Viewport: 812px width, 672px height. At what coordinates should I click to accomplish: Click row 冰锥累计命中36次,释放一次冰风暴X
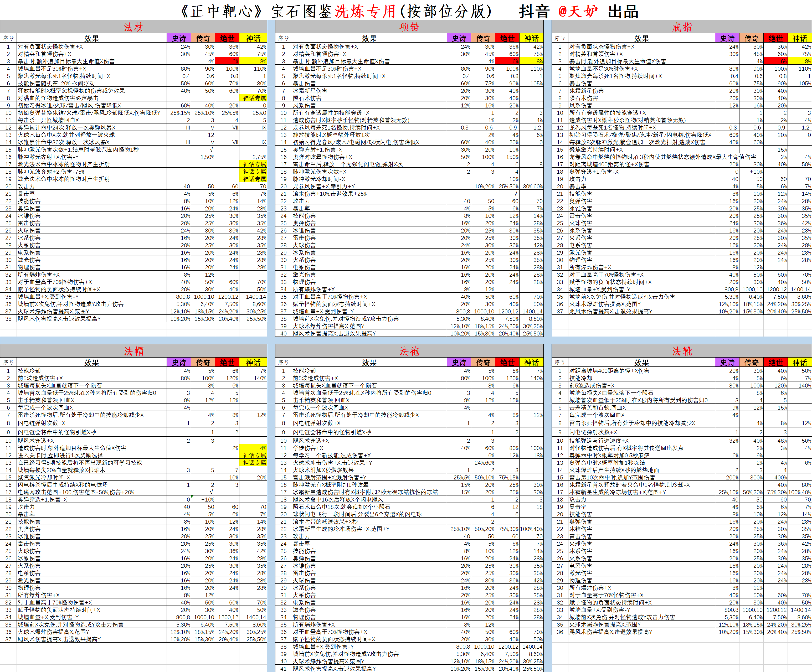(x=133, y=142)
